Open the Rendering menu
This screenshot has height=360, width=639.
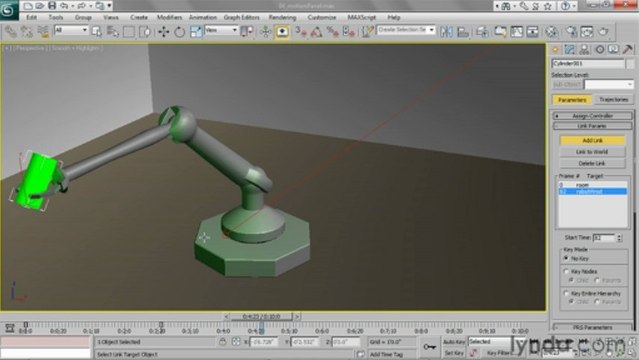tap(282, 18)
